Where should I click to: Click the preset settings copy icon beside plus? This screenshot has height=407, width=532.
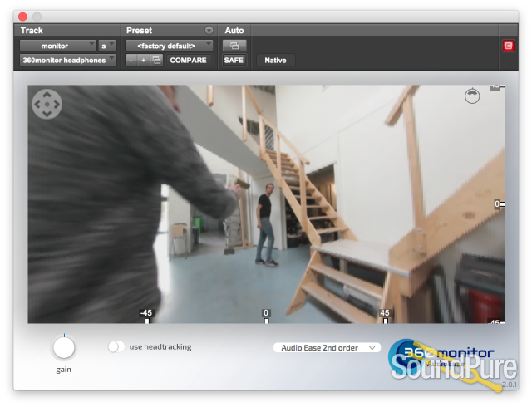coord(156,61)
